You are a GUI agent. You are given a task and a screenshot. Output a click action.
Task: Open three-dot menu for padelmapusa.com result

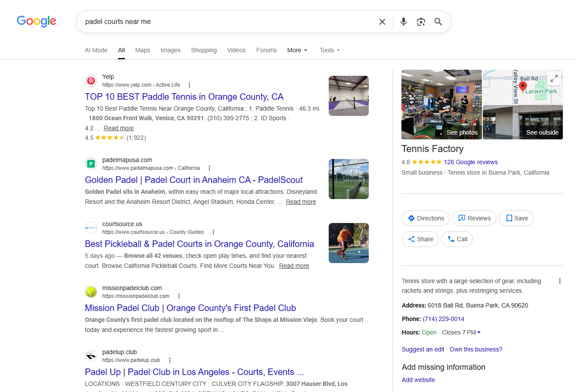point(209,168)
